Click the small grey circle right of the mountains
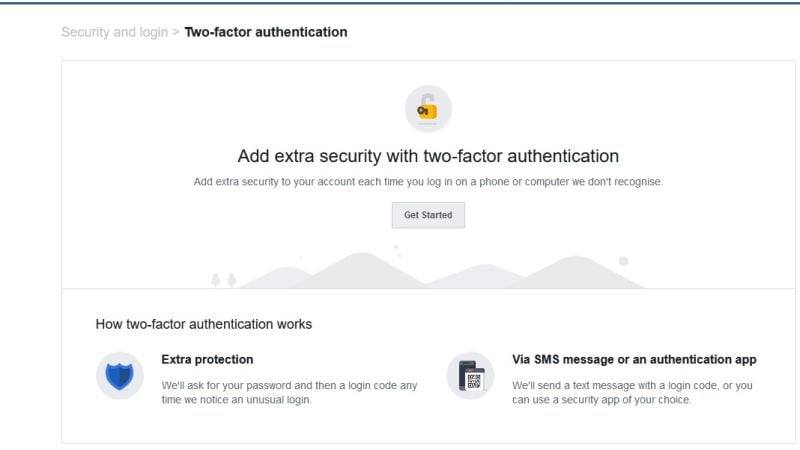800x450 pixels. click(623, 261)
